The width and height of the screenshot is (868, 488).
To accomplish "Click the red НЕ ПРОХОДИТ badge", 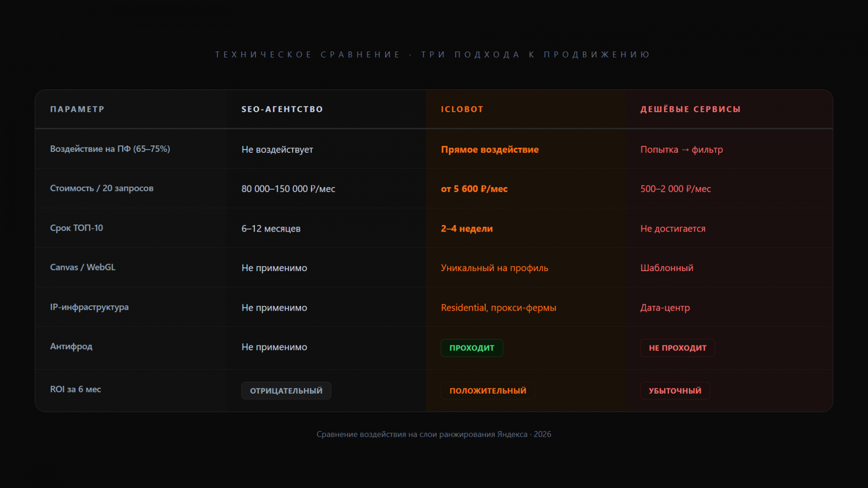I will 678,348.
